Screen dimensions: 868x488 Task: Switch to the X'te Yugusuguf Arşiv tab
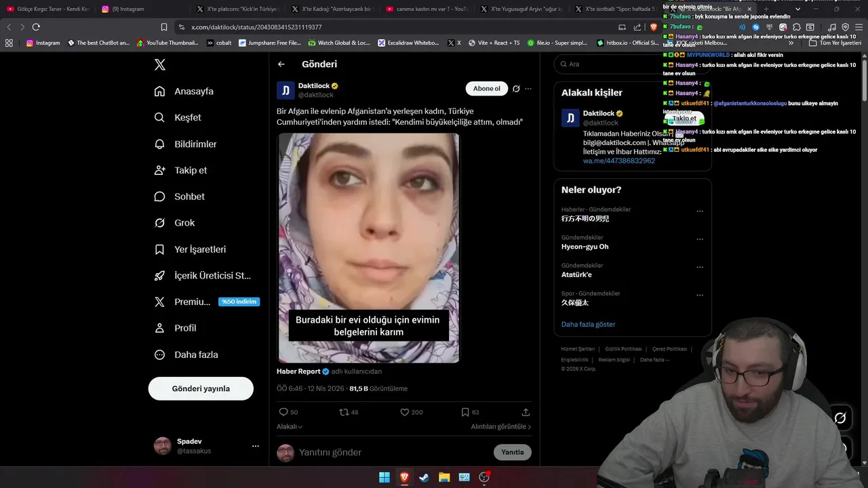[522, 9]
